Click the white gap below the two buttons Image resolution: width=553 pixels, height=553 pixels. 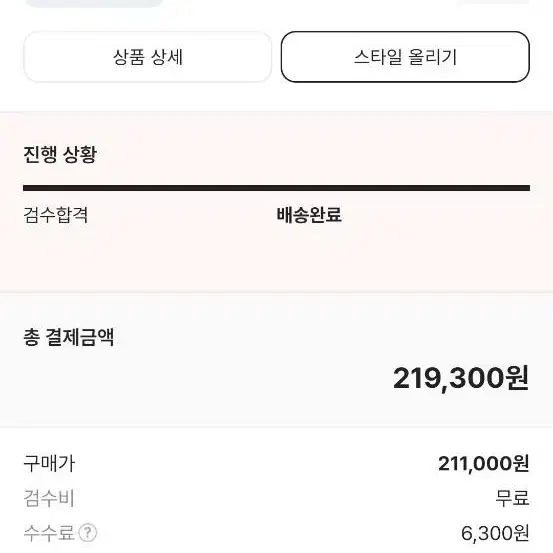tap(276, 97)
